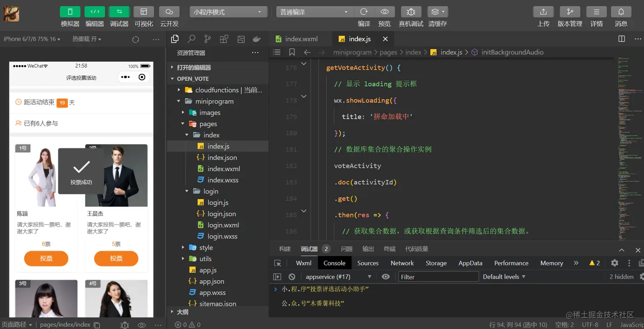
Task: Toggle the 模拟器 simulator panel button
Action: [x=70, y=12]
